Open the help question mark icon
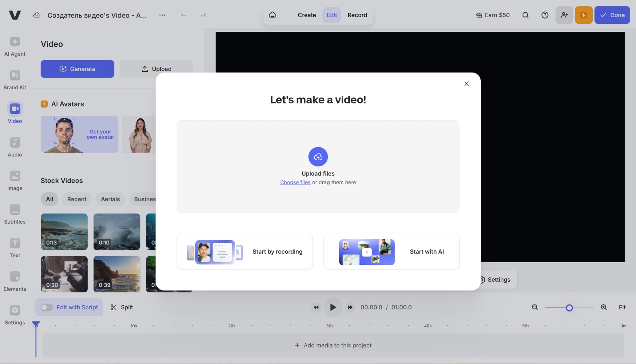The width and height of the screenshot is (636, 364). 545,15
